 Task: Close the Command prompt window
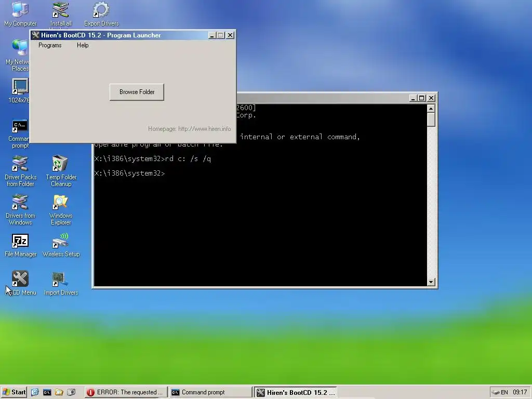(x=431, y=98)
